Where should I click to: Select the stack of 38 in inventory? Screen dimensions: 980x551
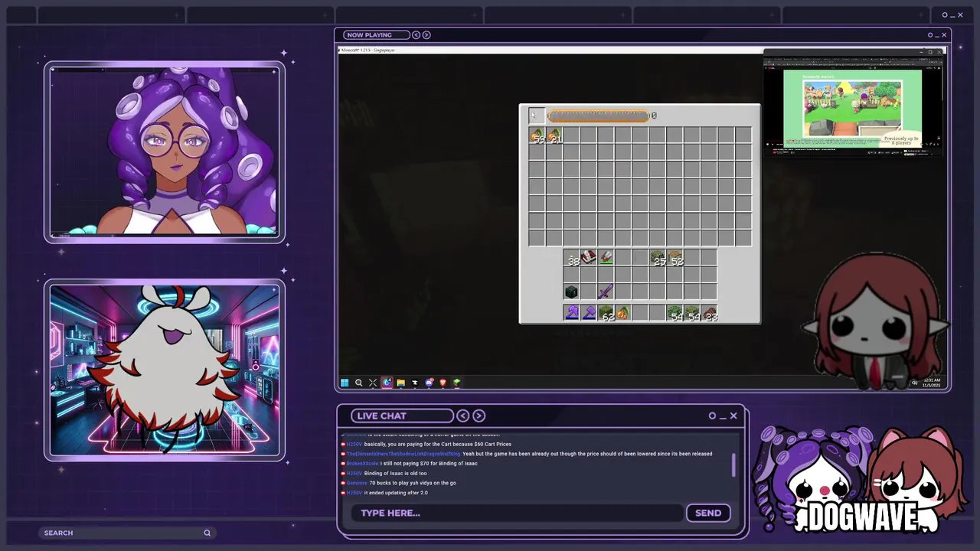point(572,259)
